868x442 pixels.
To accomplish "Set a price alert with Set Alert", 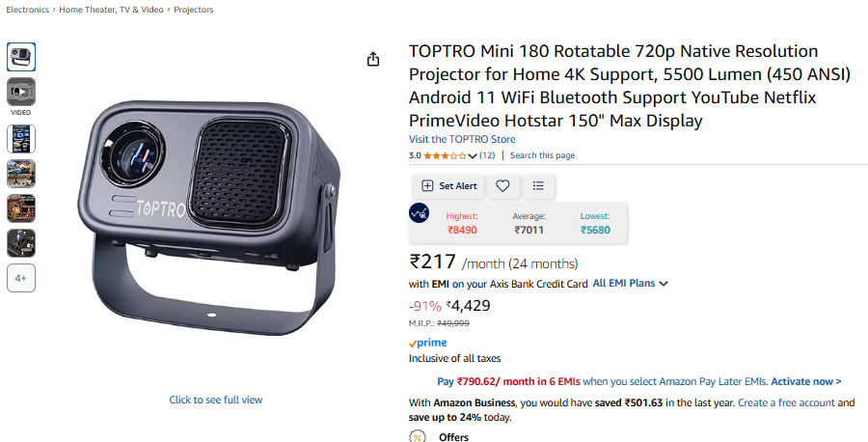I will point(448,186).
